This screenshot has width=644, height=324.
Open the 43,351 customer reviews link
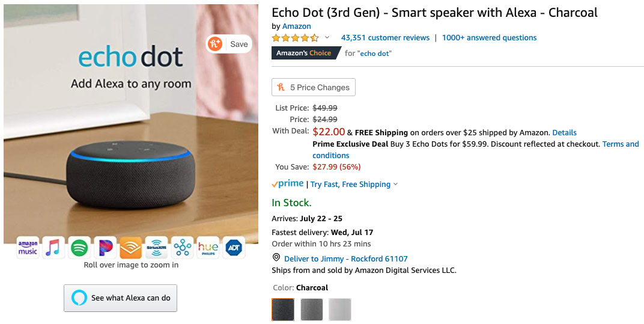pos(385,37)
